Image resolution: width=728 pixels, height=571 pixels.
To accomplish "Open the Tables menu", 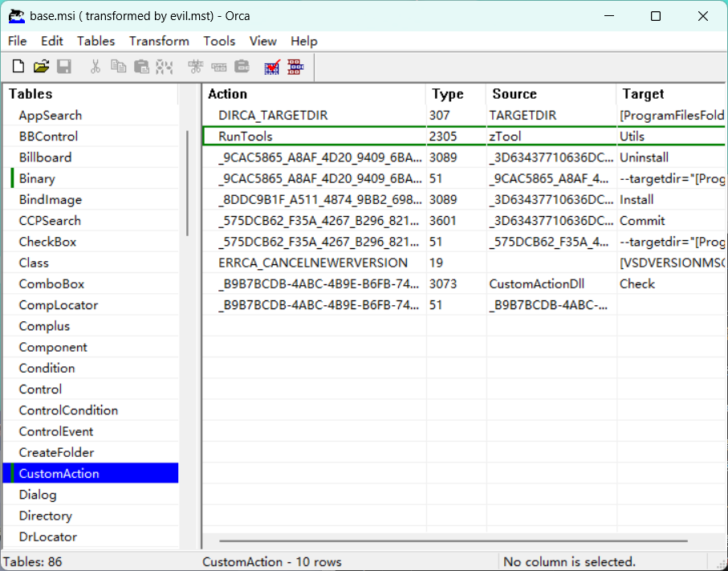I will 96,41.
